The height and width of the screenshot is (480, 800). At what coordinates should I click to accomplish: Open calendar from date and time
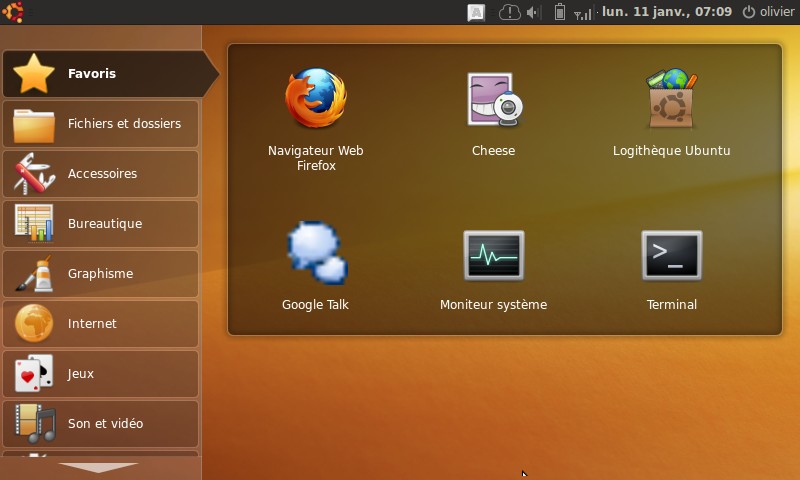click(667, 11)
